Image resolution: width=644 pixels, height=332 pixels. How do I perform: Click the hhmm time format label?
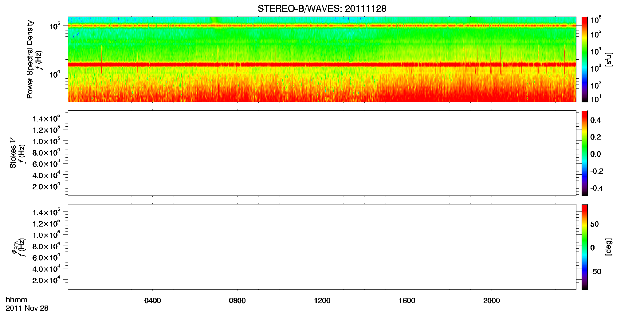tap(17, 300)
